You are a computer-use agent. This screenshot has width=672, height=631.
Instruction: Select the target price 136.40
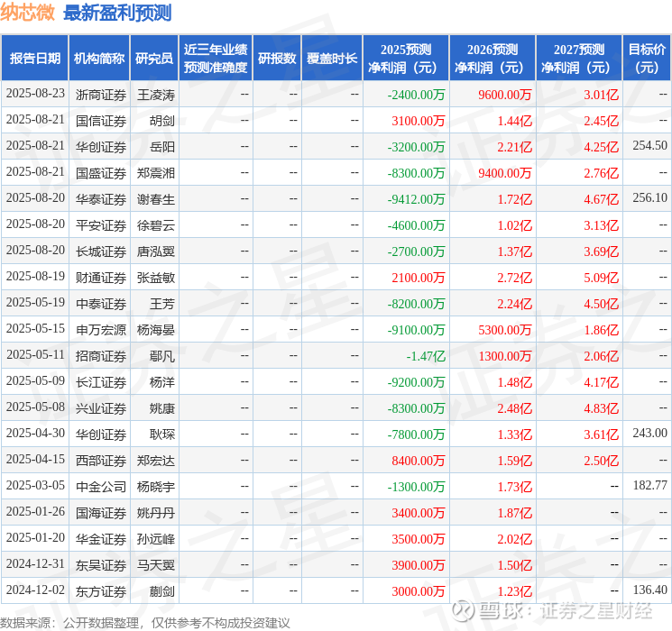[649, 590]
